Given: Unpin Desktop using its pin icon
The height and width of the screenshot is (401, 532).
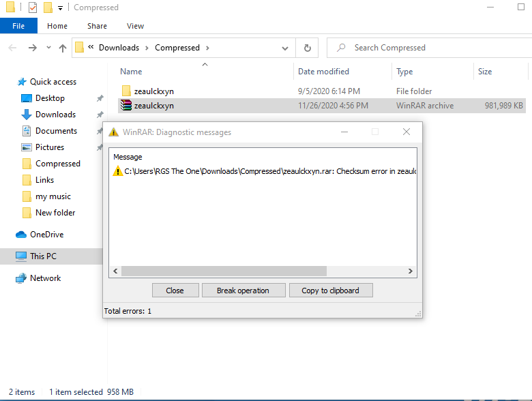Looking at the screenshot, I should [100, 98].
